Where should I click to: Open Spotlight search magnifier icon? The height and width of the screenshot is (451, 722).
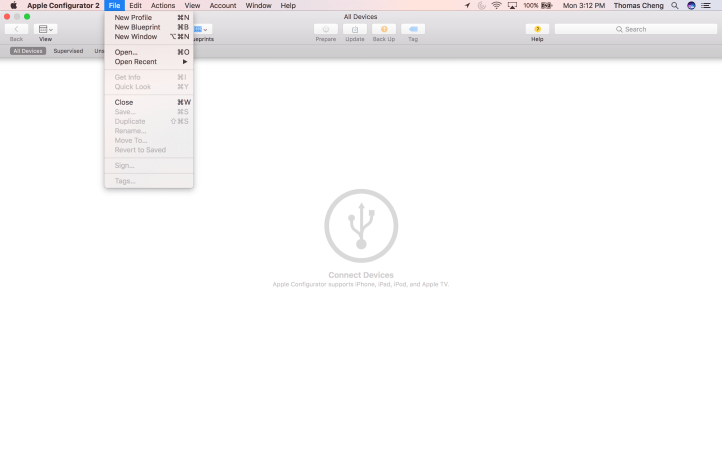click(x=675, y=6)
